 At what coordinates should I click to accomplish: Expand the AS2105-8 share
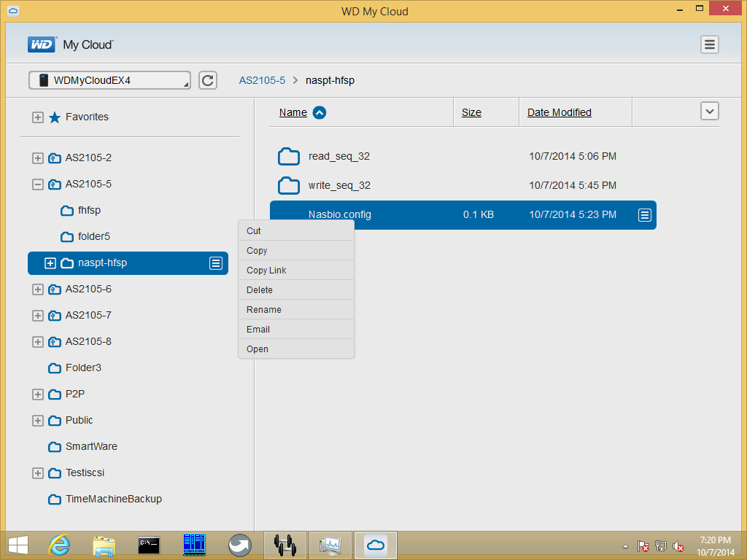click(x=38, y=342)
